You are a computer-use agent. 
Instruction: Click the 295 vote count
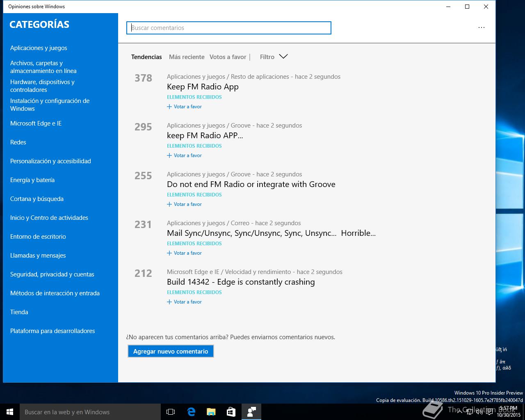click(143, 127)
